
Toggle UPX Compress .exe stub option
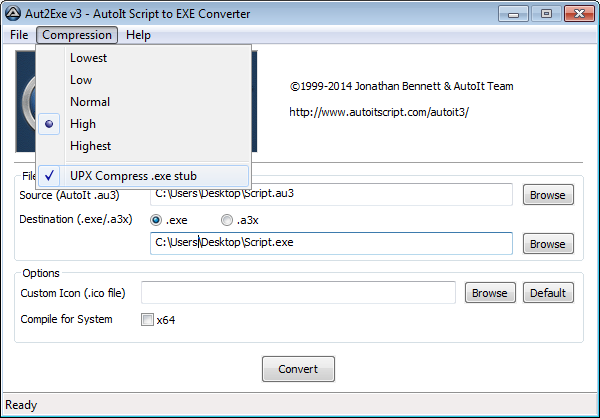143,176
